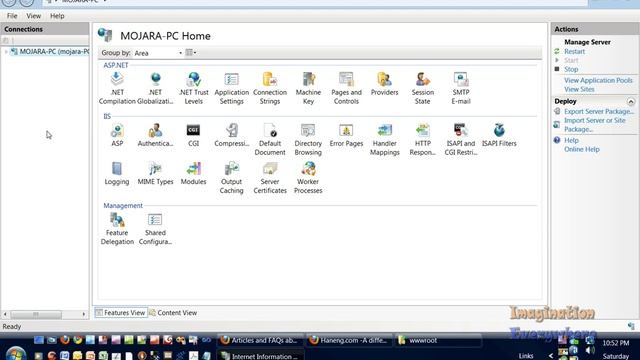Screen dimensions: 640x360
Task: Open Modules feature
Action: pos(193,173)
